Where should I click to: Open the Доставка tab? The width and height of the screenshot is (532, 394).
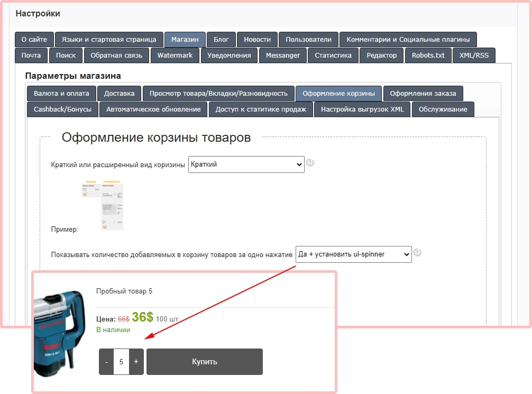(x=119, y=94)
